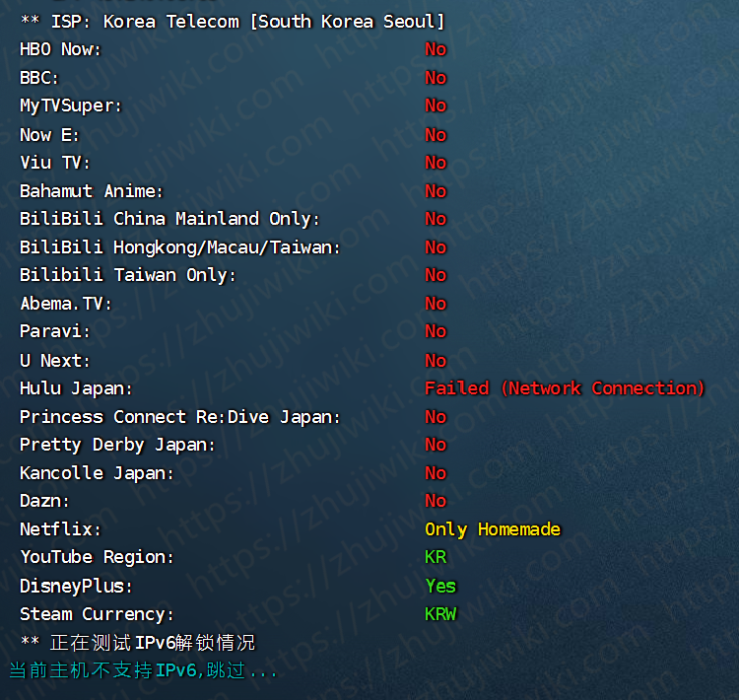Select 'BiliBili China Mainland Only:' label
The width and height of the screenshot is (739, 700).
point(169,219)
